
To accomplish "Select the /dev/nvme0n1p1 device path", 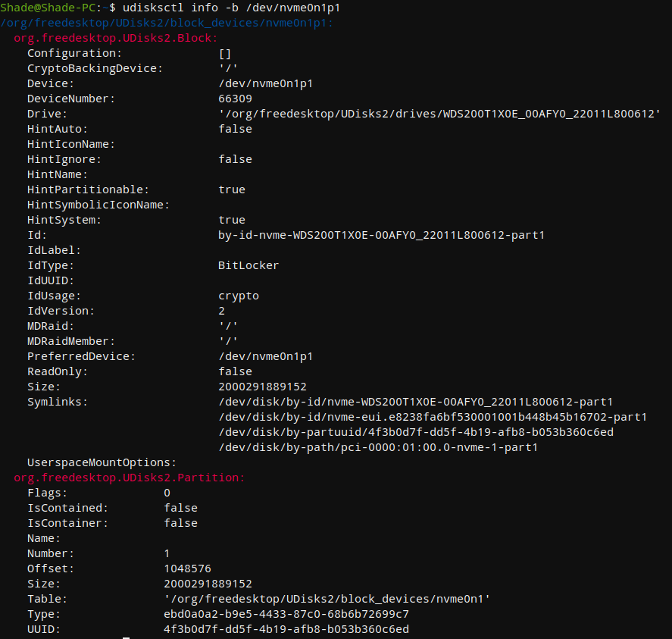I will pyautogui.click(x=286, y=8).
